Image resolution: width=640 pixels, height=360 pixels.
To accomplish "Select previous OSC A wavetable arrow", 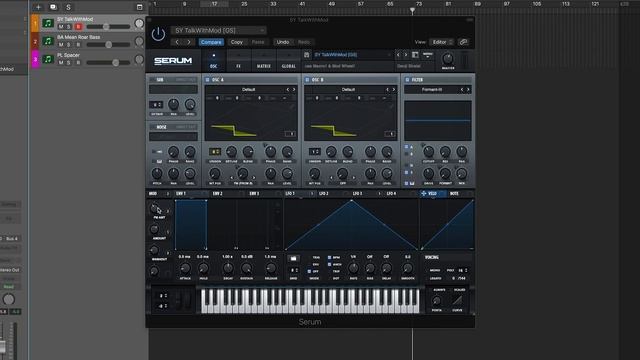I will click(x=288, y=89).
